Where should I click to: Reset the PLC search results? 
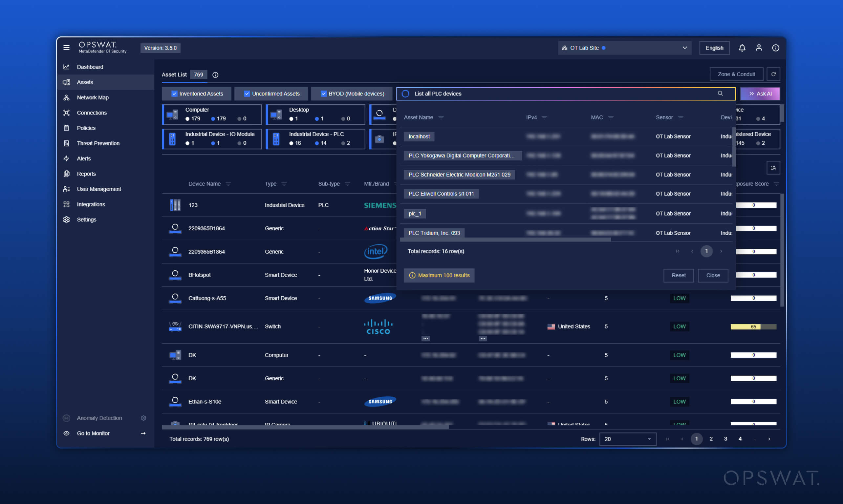point(678,275)
